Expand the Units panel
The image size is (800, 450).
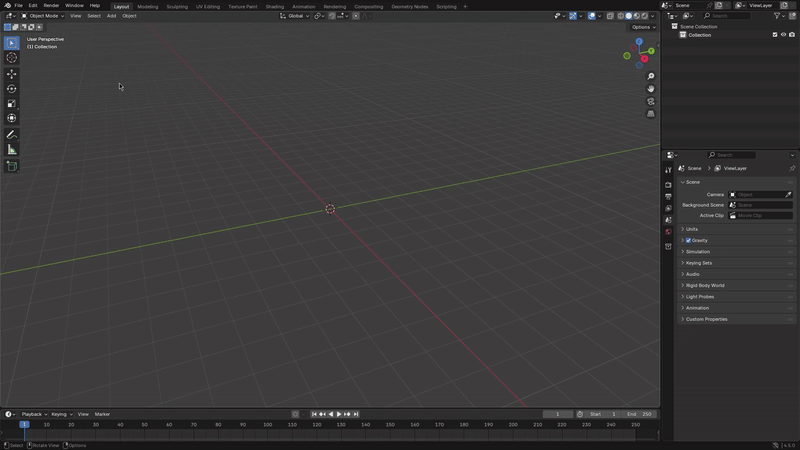pos(736,229)
